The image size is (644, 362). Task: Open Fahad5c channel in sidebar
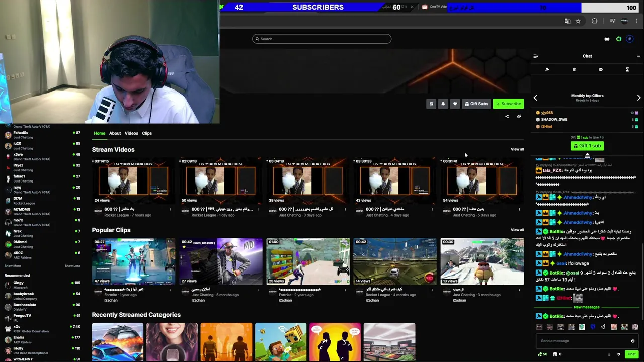click(x=41, y=135)
